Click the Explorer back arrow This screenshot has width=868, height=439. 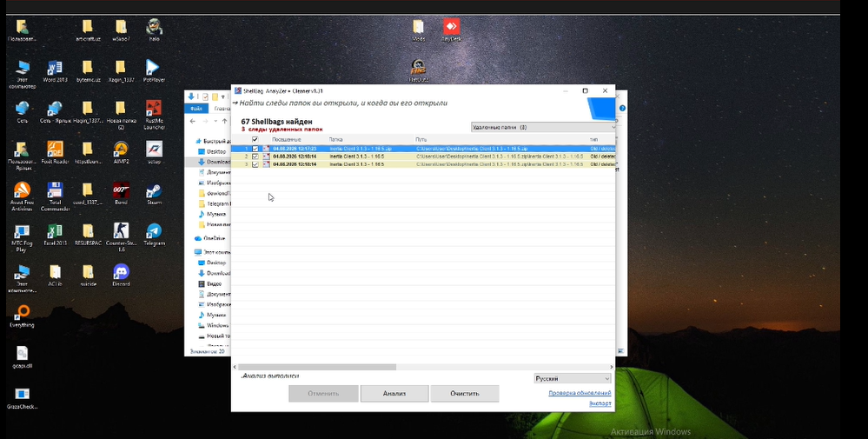tap(193, 121)
